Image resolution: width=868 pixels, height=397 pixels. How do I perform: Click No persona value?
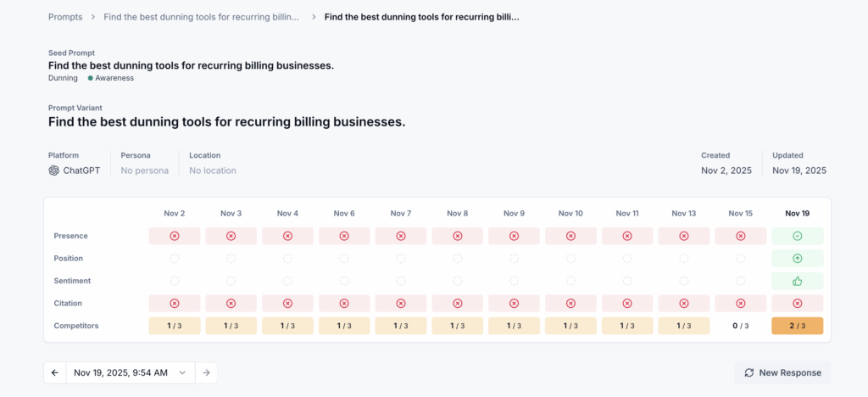click(144, 171)
